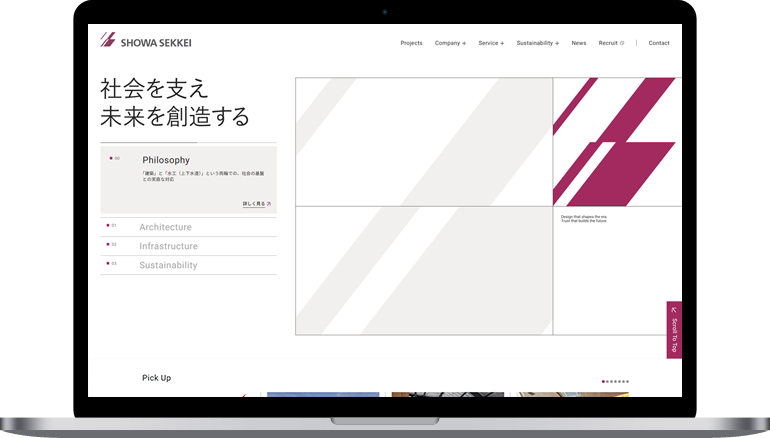Open the Recruit external link
770x438 pixels.
(611, 43)
